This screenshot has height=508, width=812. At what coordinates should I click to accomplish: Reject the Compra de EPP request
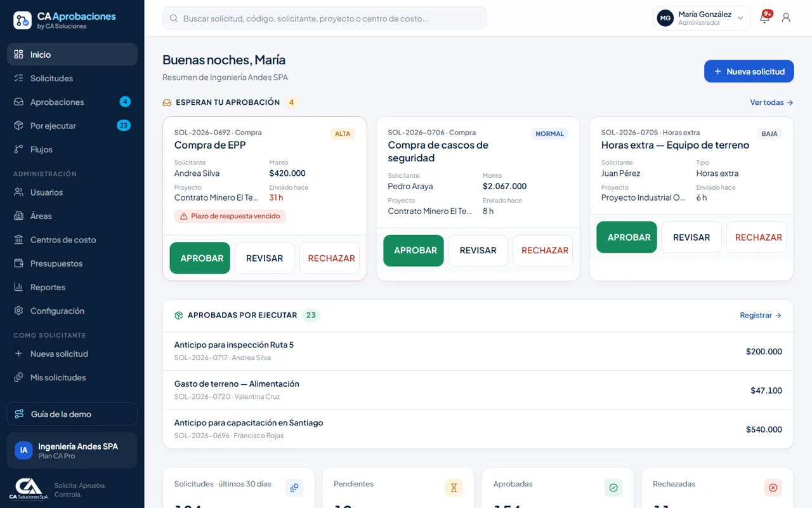coord(330,258)
